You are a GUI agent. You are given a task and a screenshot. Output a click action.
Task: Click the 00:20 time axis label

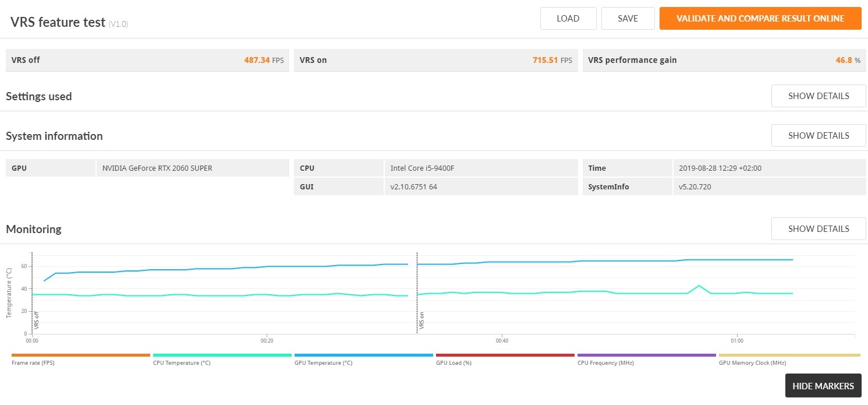(x=267, y=341)
